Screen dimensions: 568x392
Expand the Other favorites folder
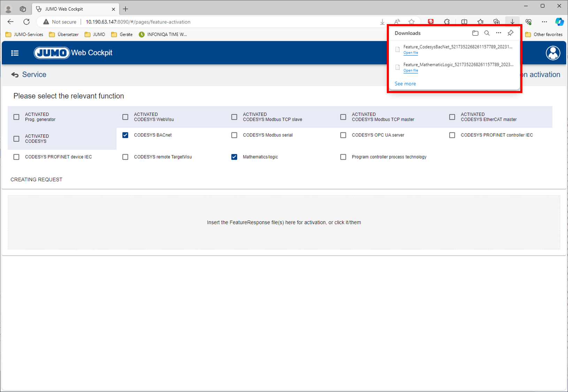pyautogui.click(x=544, y=34)
